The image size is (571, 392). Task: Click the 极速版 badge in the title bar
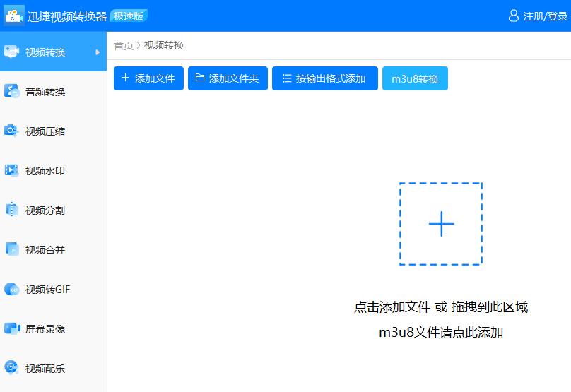click(129, 16)
